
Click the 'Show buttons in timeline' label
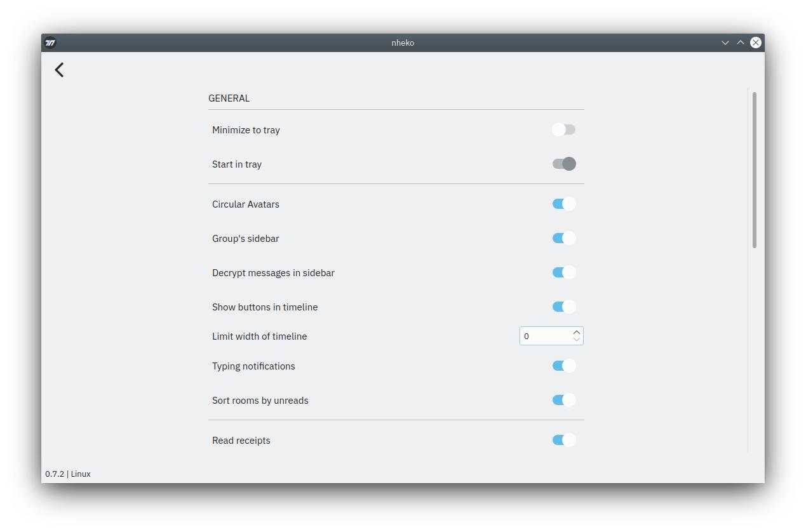pyautogui.click(x=265, y=307)
